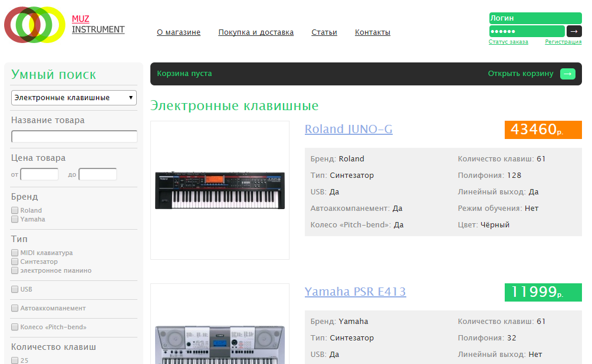Open the Статьи section

pyautogui.click(x=324, y=32)
